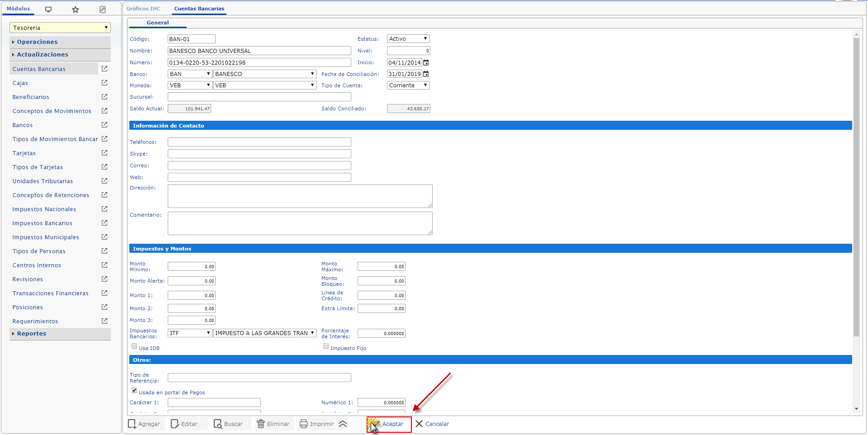Open Bancos in a new window icon

pyautogui.click(x=104, y=125)
